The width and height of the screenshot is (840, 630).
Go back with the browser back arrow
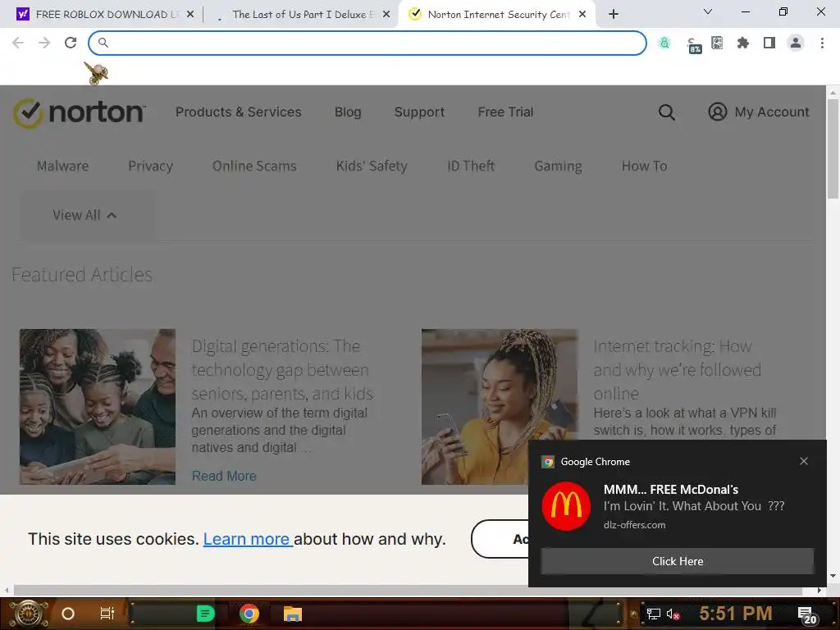coord(18,43)
